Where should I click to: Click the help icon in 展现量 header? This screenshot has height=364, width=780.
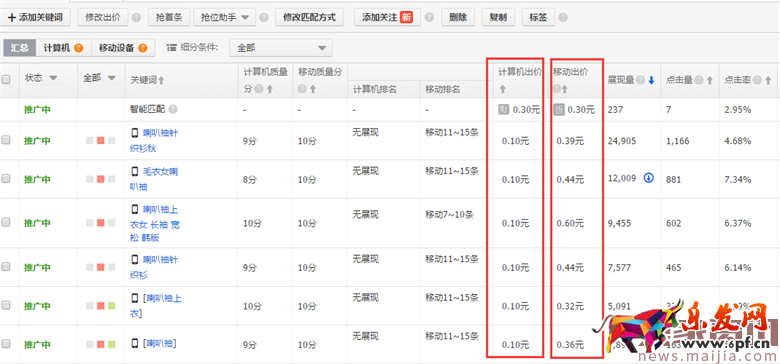640,80
